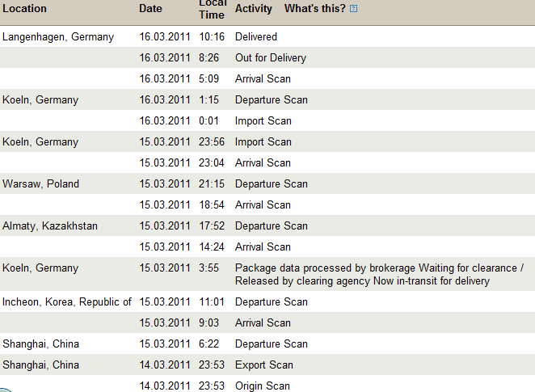Click Incheon, Korea, Republic of location
Image resolution: width=535 pixels, height=392 pixels.
[67, 302]
